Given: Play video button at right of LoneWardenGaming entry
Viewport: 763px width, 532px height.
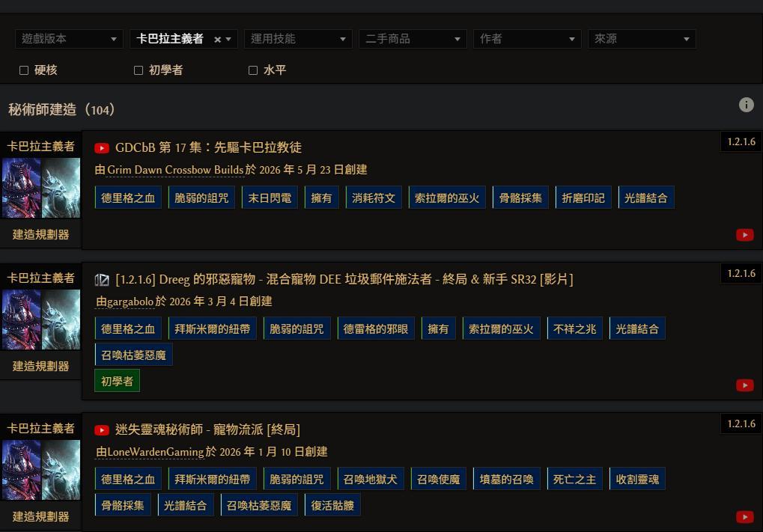Looking at the screenshot, I should click(x=744, y=516).
